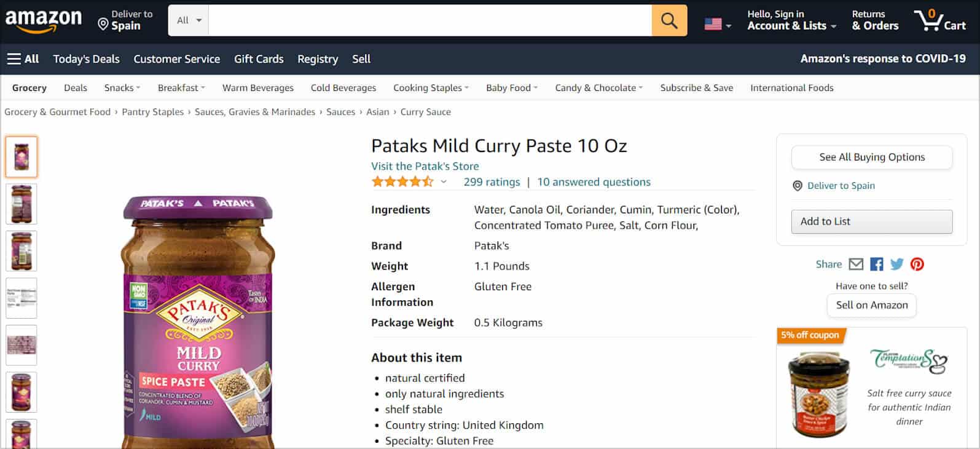The width and height of the screenshot is (980, 449).
Task: Select the second product thumbnail
Action: (x=21, y=204)
